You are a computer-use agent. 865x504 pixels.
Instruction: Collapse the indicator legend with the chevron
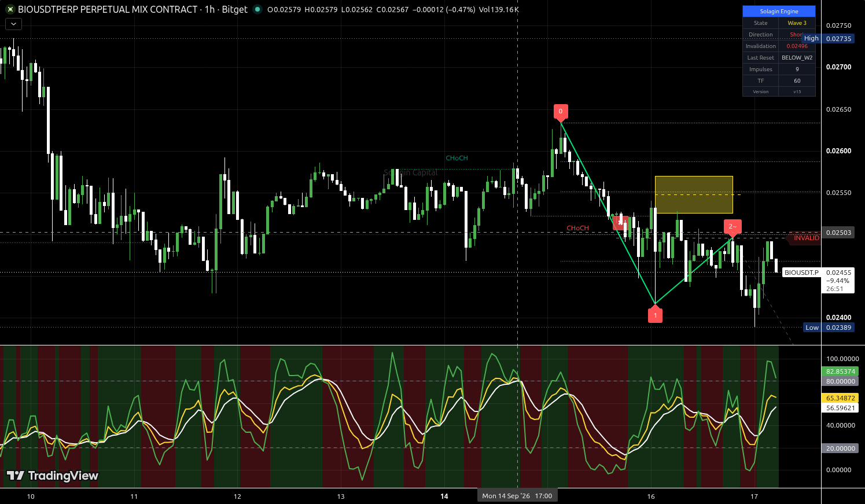pyautogui.click(x=13, y=24)
